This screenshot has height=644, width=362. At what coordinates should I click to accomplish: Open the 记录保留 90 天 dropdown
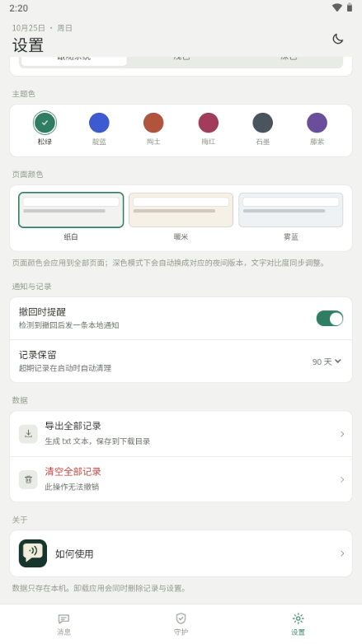[327, 362]
